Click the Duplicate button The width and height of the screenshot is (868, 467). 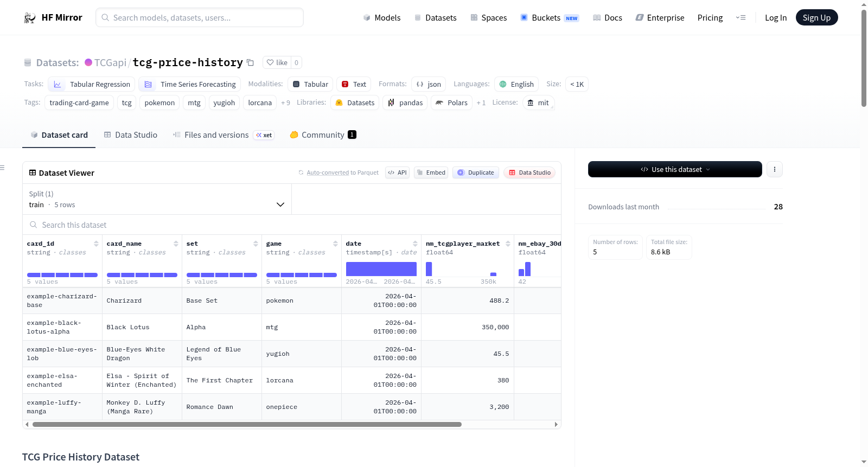point(476,172)
